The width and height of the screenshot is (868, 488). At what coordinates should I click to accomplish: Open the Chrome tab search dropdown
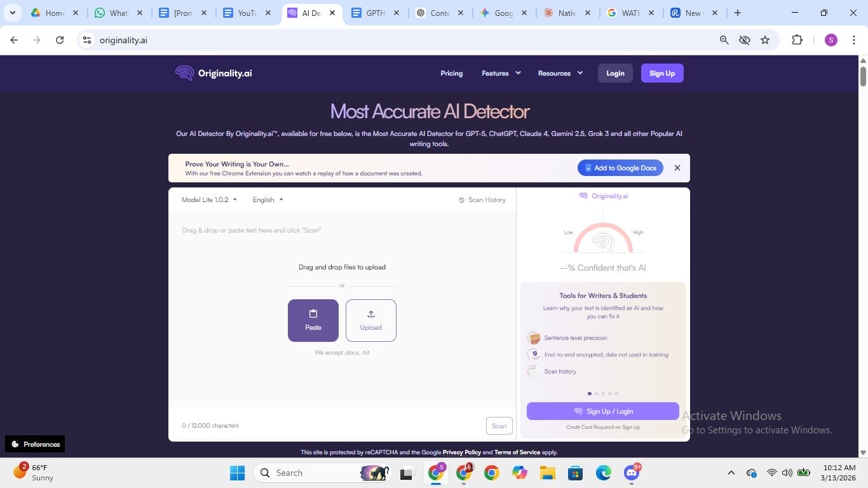point(12,13)
